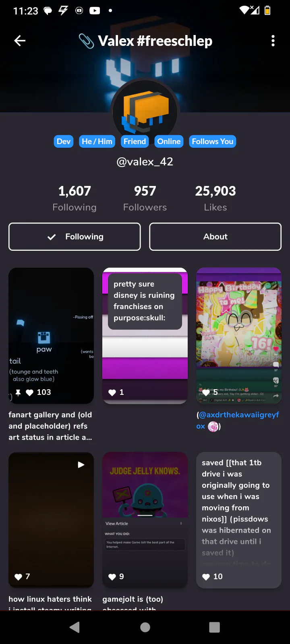Tap the Dev badge
This screenshot has width=290, height=644.
pyautogui.click(x=64, y=141)
